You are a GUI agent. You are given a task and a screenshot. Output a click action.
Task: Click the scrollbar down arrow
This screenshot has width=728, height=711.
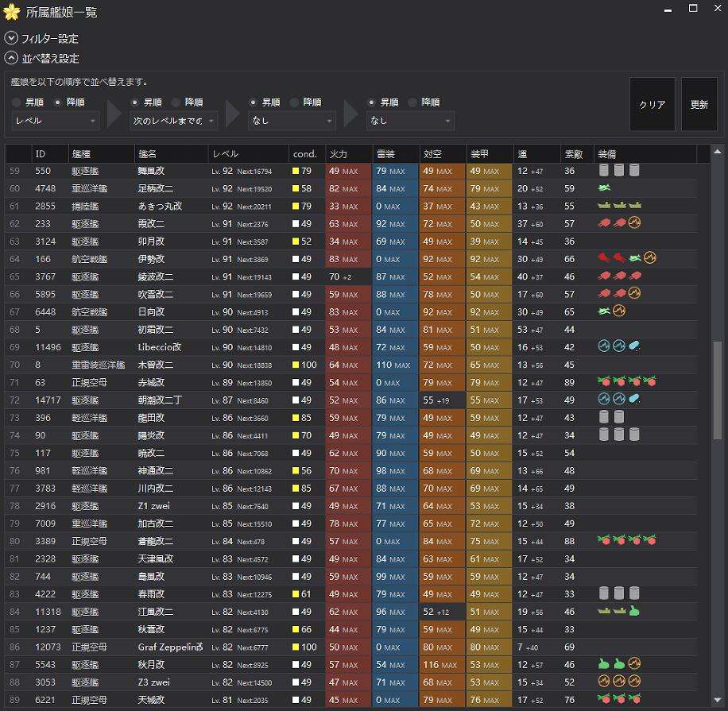718,700
